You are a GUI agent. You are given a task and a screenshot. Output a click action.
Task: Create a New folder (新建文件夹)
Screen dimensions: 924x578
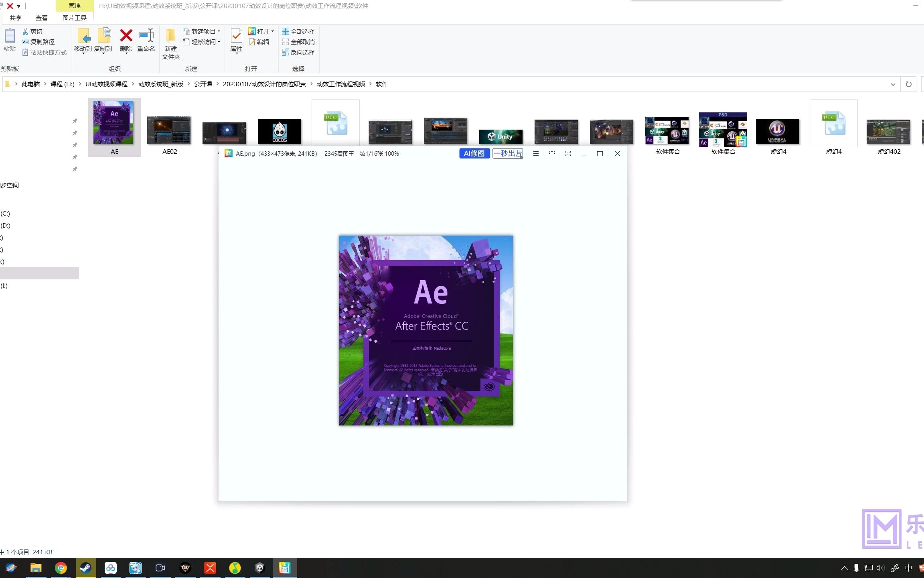coord(171,44)
